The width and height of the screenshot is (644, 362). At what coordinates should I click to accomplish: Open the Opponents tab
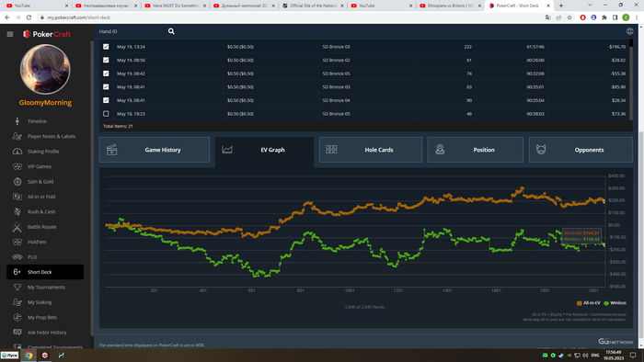pyautogui.click(x=581, y=150)
